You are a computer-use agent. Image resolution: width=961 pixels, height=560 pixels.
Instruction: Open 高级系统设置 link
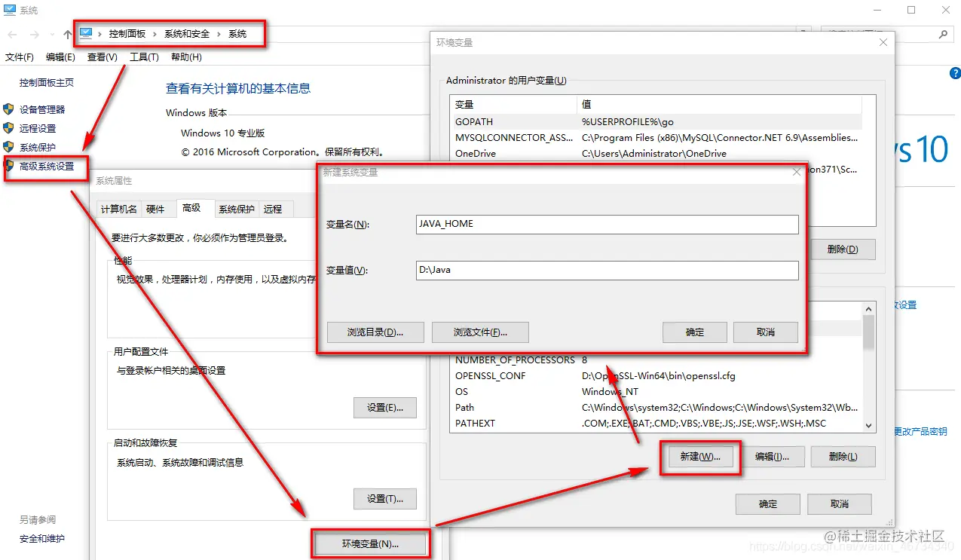(47, 166)
